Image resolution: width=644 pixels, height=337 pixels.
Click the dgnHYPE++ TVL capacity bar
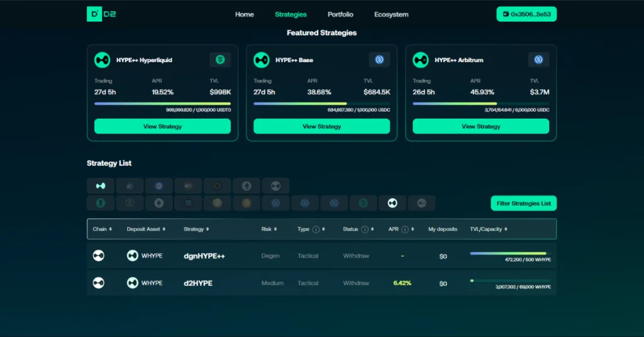point(511,253)
